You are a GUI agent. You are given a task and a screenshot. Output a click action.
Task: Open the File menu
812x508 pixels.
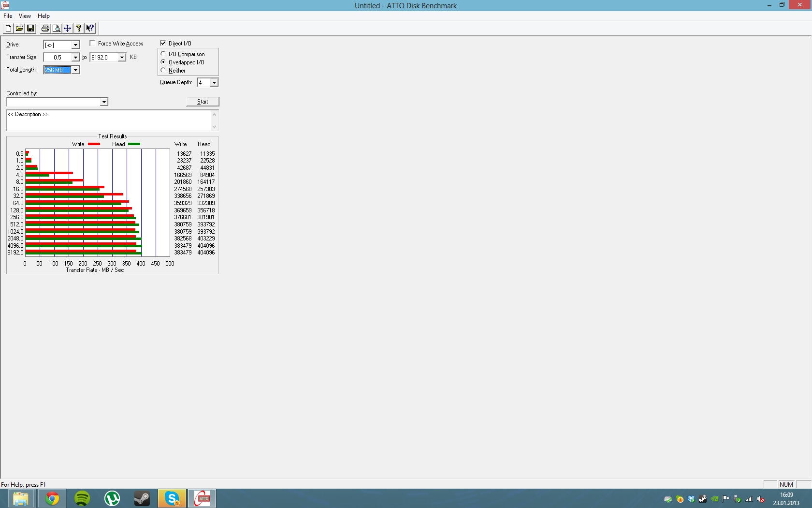coord(8,16)
